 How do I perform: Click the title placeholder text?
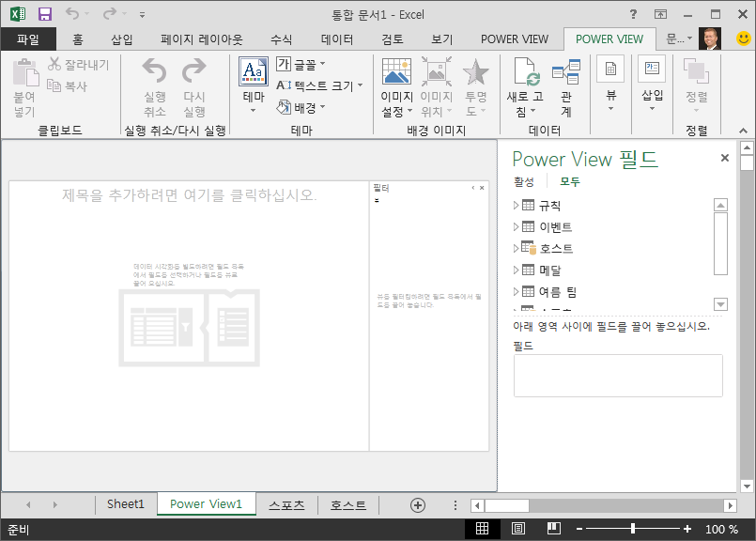(x=189, y=194)
